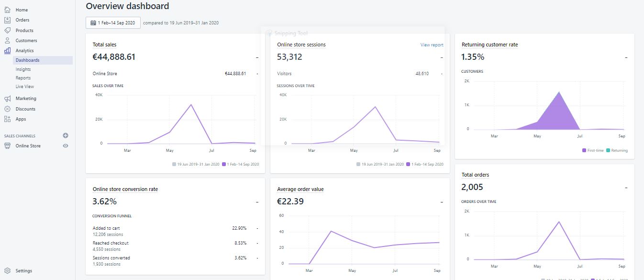Click the Home house icon

tap(7, 10)
